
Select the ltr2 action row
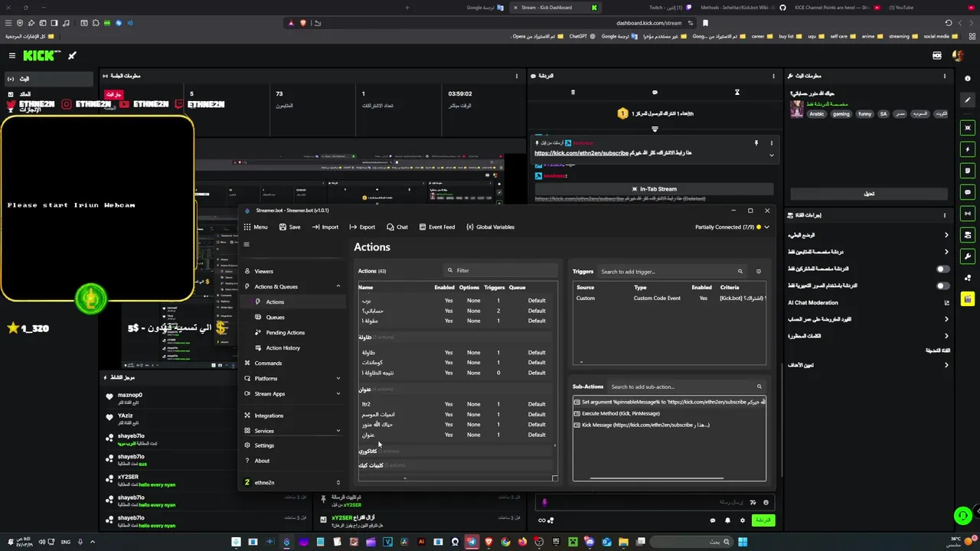click(x=455, y=404)
